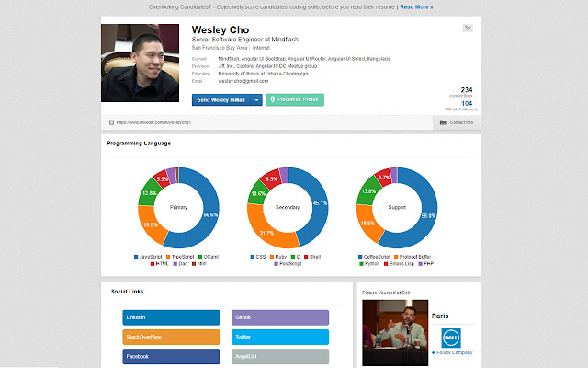
Task: Click the Dell company logo icon
Action: click(x=450, y=338)
